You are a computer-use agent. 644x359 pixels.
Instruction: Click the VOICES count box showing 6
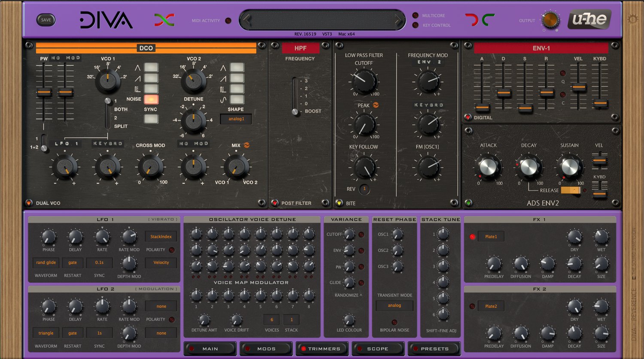click(x=272, y=320)
